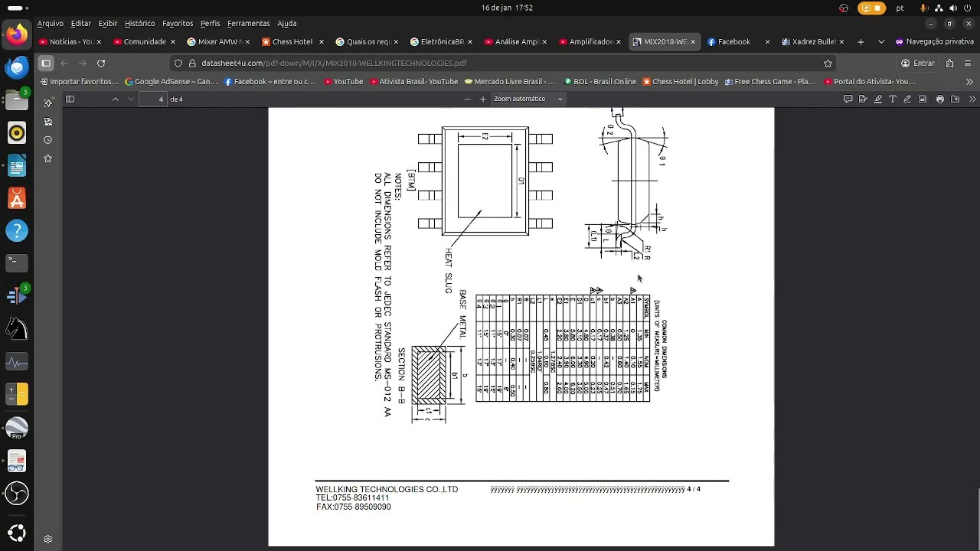Go to next PDF page arrow
The image size is (980, 551).
[131, 99]
